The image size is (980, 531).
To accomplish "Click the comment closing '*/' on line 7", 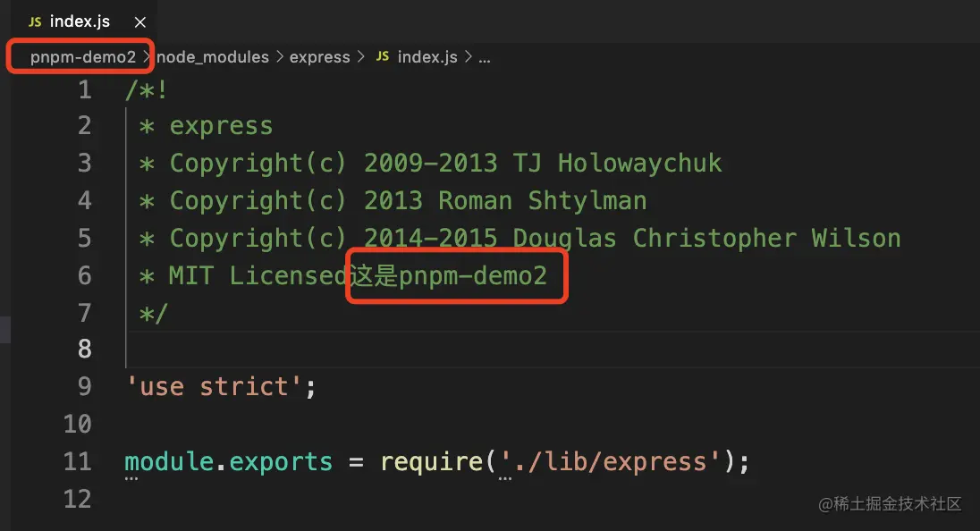I will click(154, 312).
